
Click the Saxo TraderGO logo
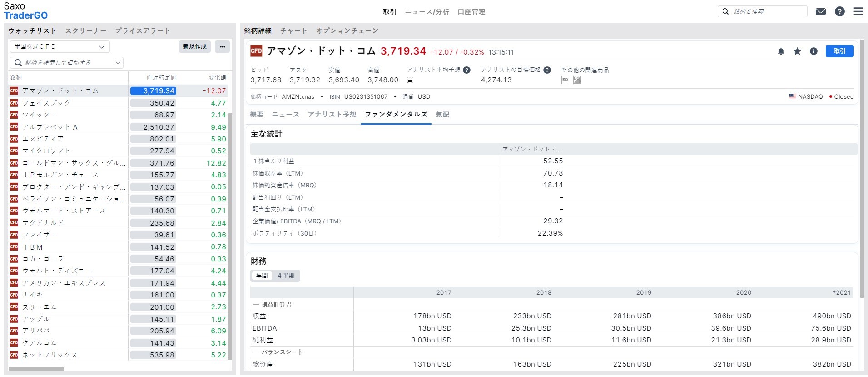26,11
